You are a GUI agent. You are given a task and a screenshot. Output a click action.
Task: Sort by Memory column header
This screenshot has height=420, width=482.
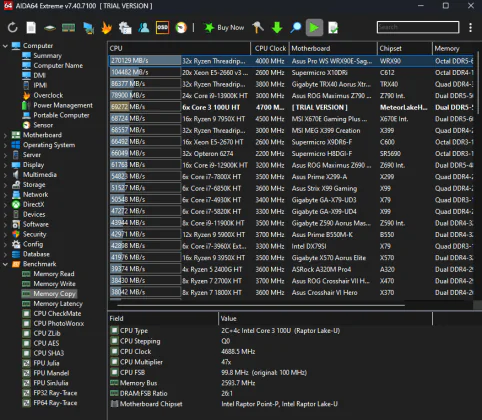tap(453, 48)
